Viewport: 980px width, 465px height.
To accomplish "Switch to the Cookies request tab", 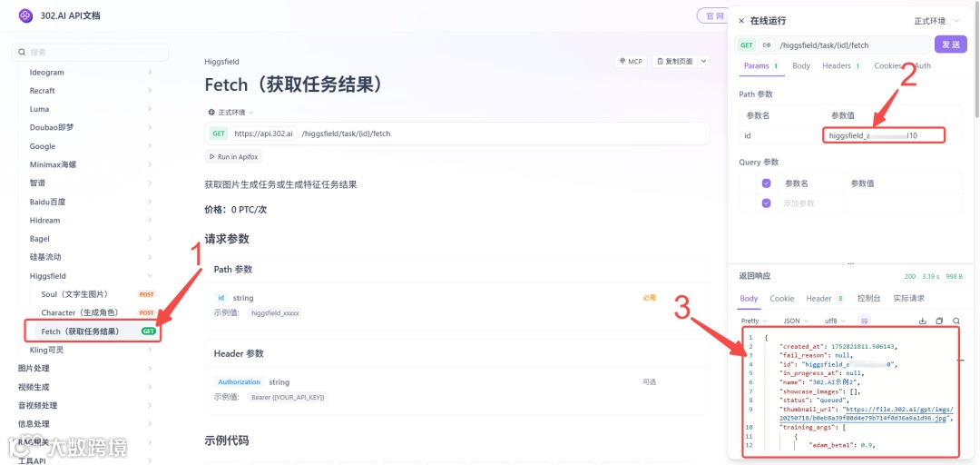I will tap(887, 65).
